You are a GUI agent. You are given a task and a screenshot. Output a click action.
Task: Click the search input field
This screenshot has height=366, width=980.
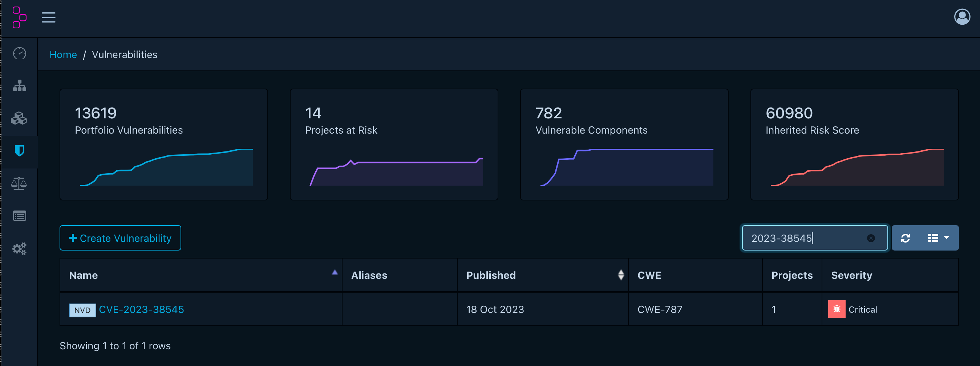pos(803,238)
